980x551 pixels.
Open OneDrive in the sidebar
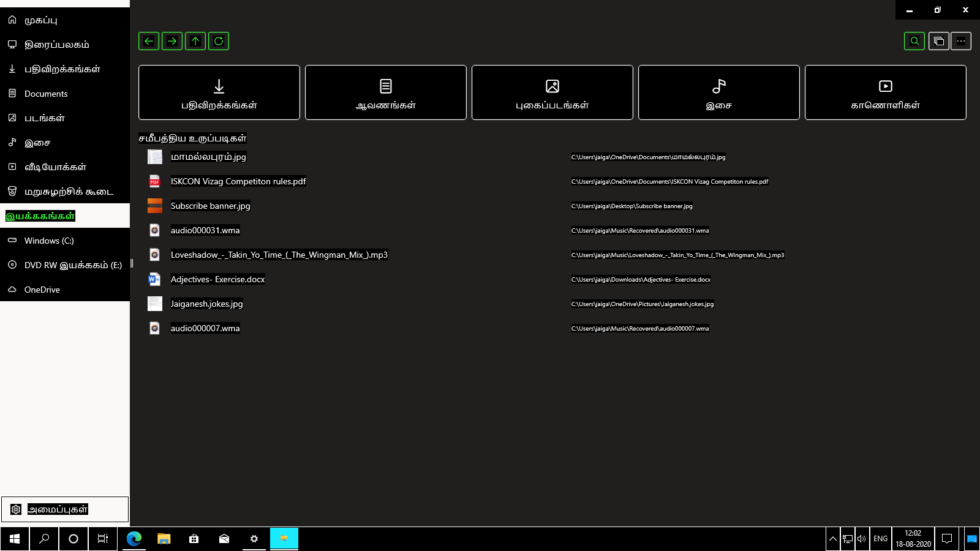point(65,289)
